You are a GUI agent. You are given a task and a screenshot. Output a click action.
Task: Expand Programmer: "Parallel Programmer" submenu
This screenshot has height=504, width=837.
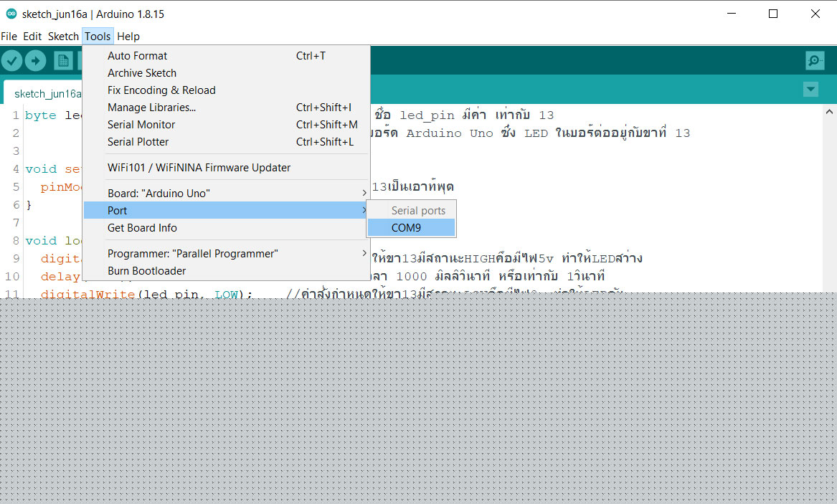click(227, 253)
